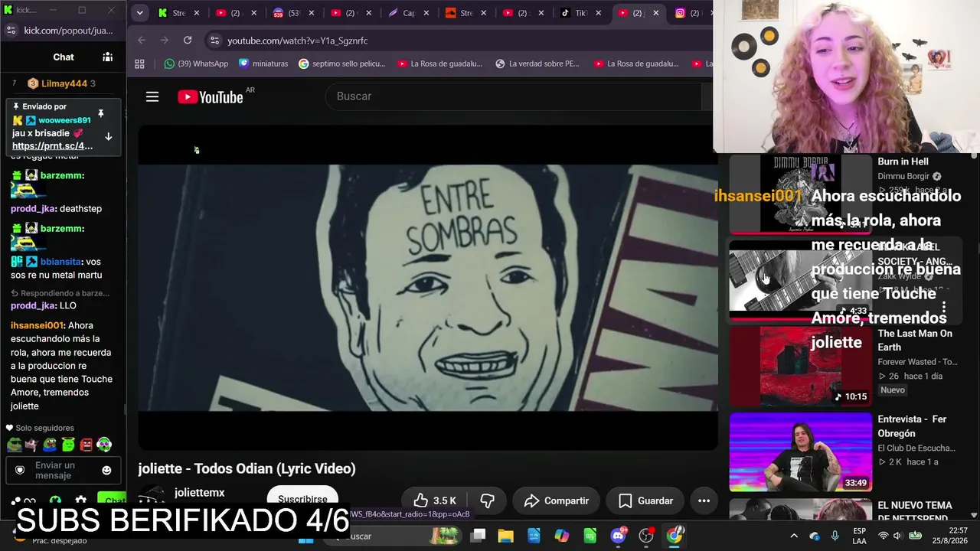The image size is (980, 551).
Task: Click the joliette lyric video player
Action: pos(427,289)
